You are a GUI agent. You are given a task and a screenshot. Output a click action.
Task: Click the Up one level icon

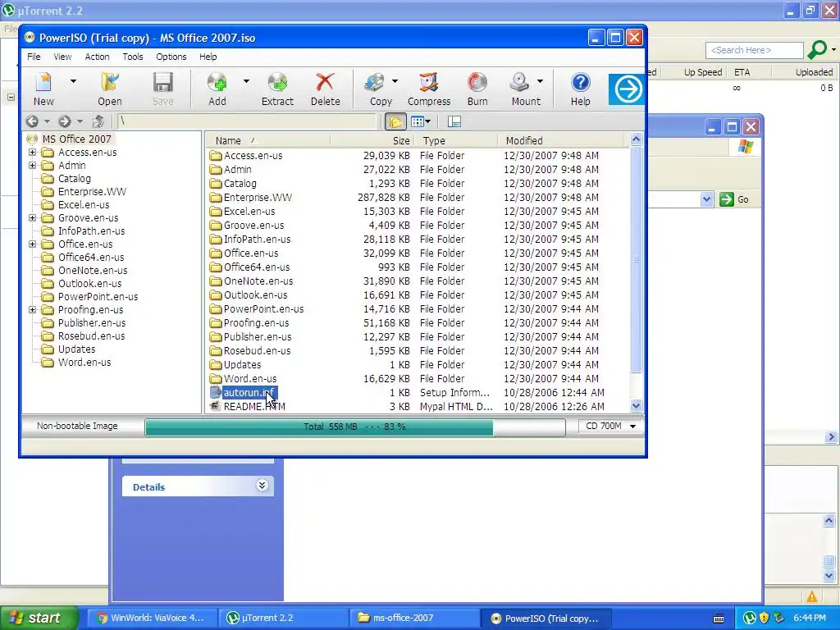point(98,121)
